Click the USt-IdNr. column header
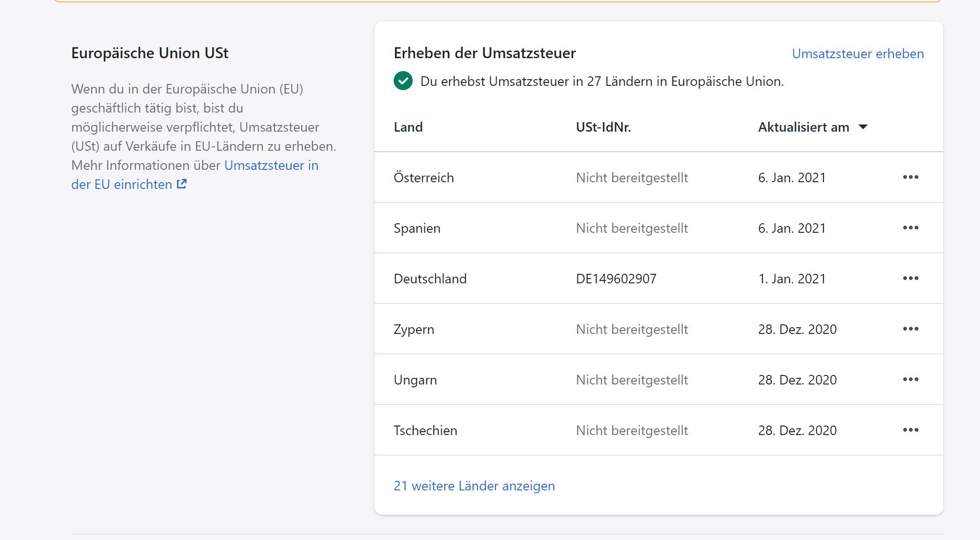 [x=603, y=127]
